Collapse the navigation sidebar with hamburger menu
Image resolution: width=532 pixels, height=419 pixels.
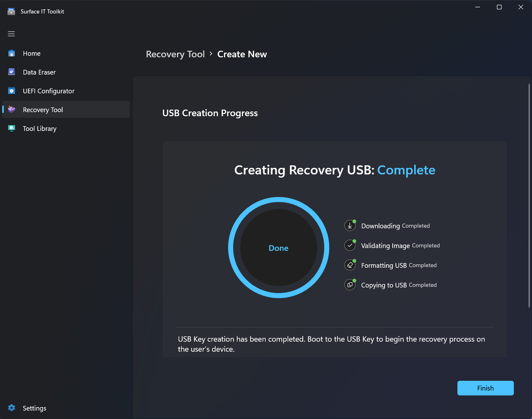click(11, 34)
